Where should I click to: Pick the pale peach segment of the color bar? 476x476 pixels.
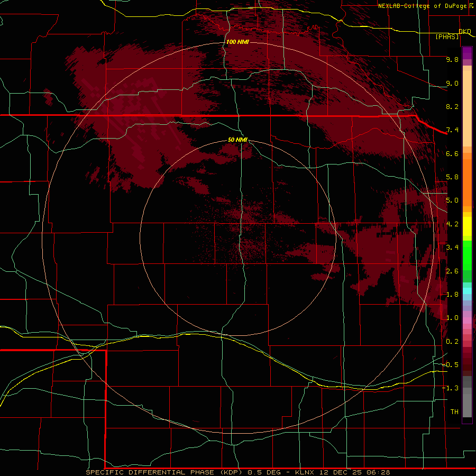pos(467,108)
